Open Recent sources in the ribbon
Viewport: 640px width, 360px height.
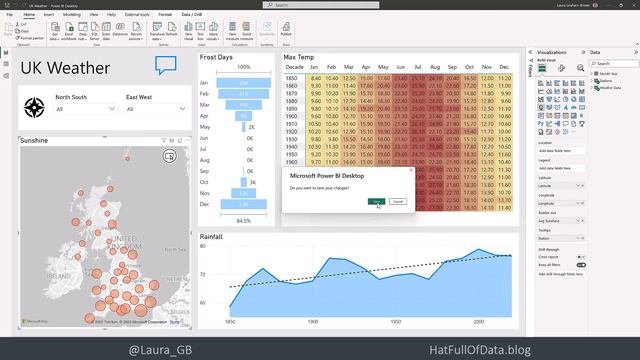point(136,31)
